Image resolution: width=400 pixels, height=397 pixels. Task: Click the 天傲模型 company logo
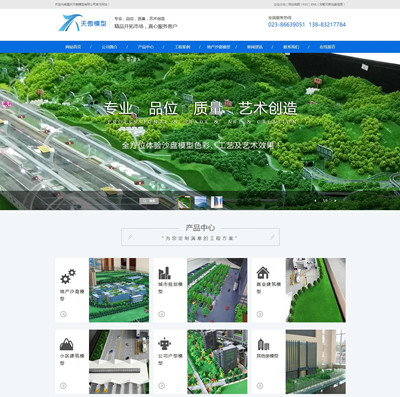(83, 23)
